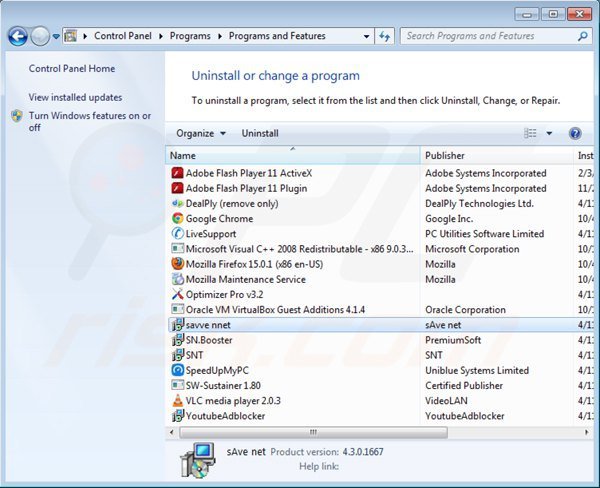
Task: Click the savve nnet installer icon
Action: pos(177,325)
